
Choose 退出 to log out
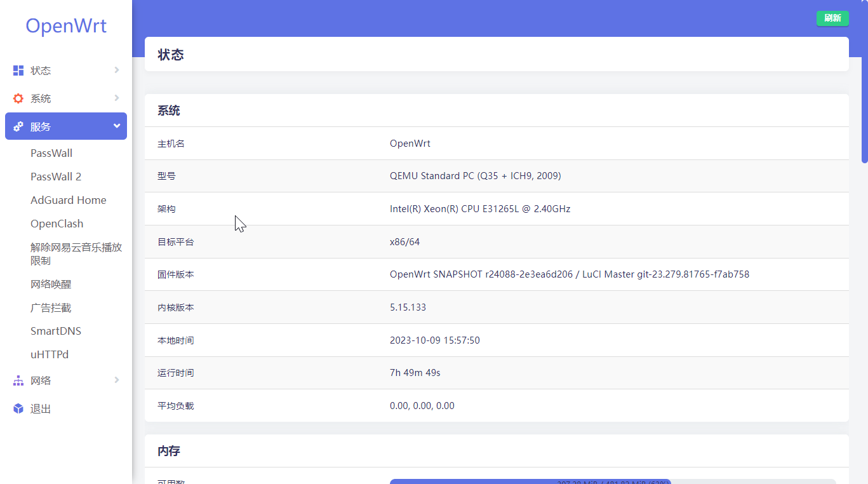click(x=66, y=408)
